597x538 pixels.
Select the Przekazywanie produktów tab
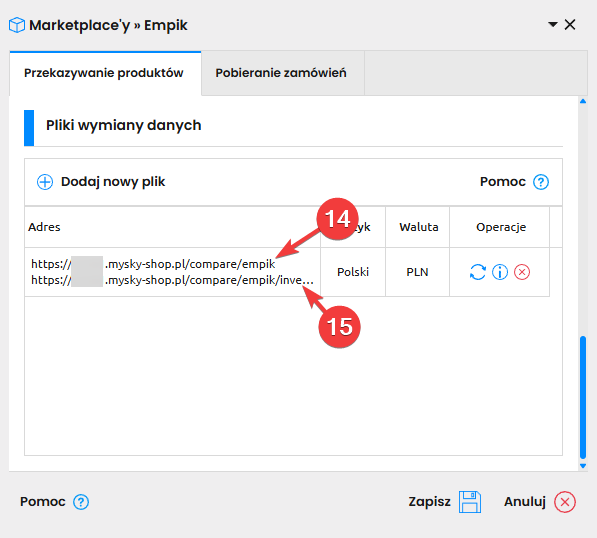point(104,73)
